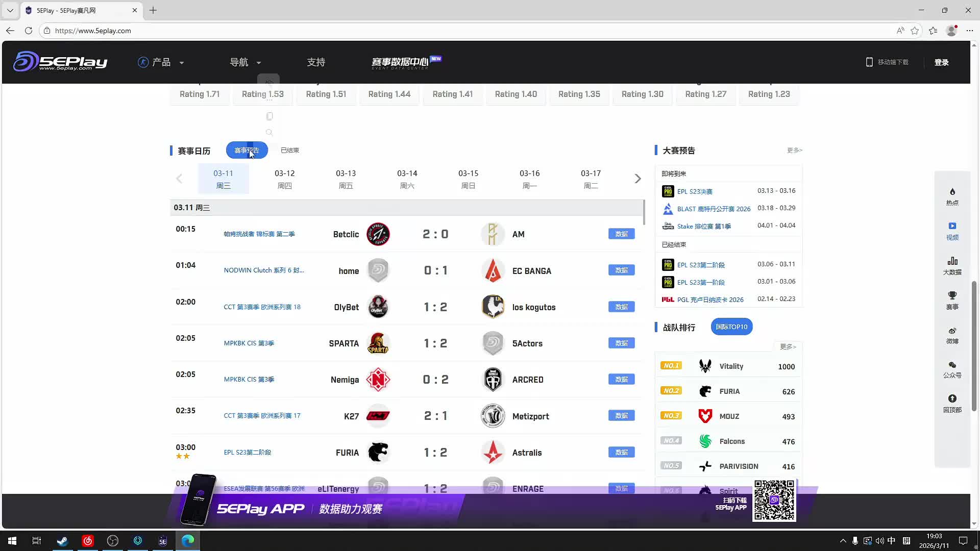Expand the 产品 dropdown menu
The width and height of the screenshot is (980, 551).
(x=161, y=62)
